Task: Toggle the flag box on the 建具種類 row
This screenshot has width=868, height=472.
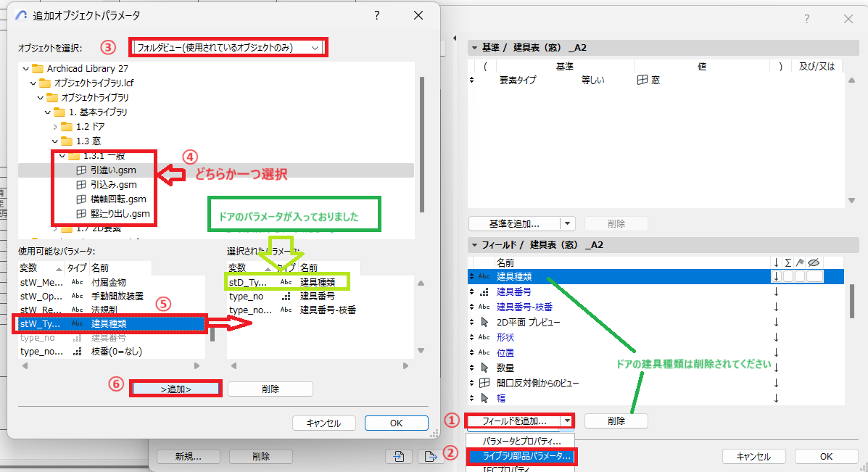Action: (800, 276)
